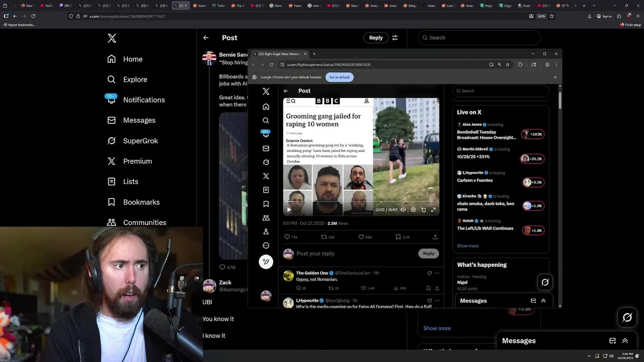Open Chrome extensions puzzle icon

click(520, 64)
